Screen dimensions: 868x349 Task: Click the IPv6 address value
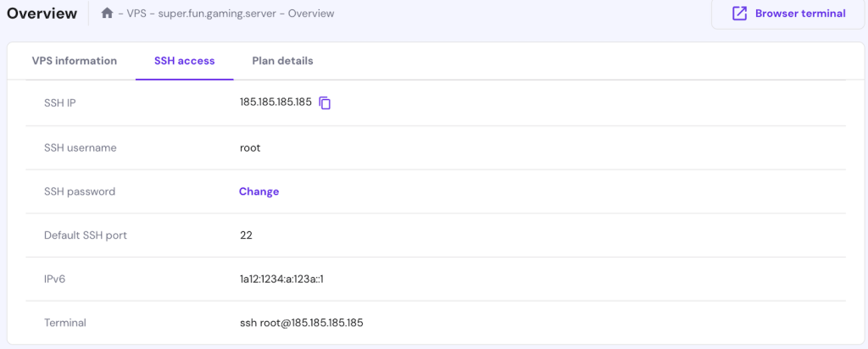(x=282, y=279)
